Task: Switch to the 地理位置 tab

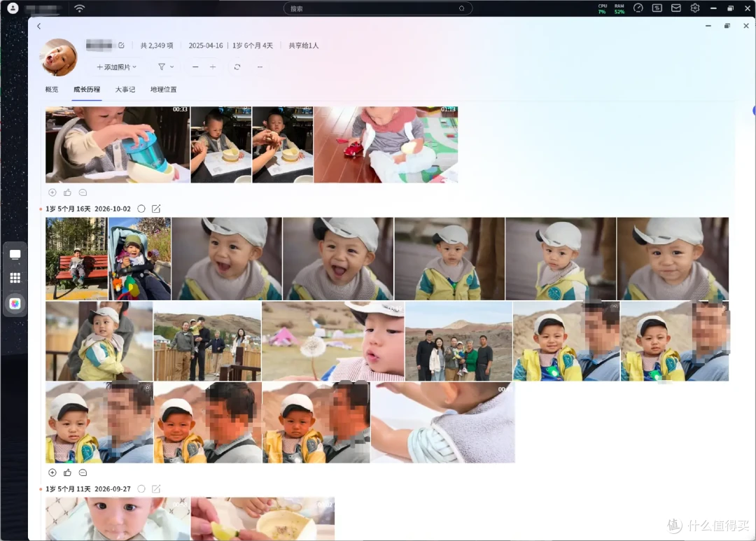Action: [x=163, y=89]
